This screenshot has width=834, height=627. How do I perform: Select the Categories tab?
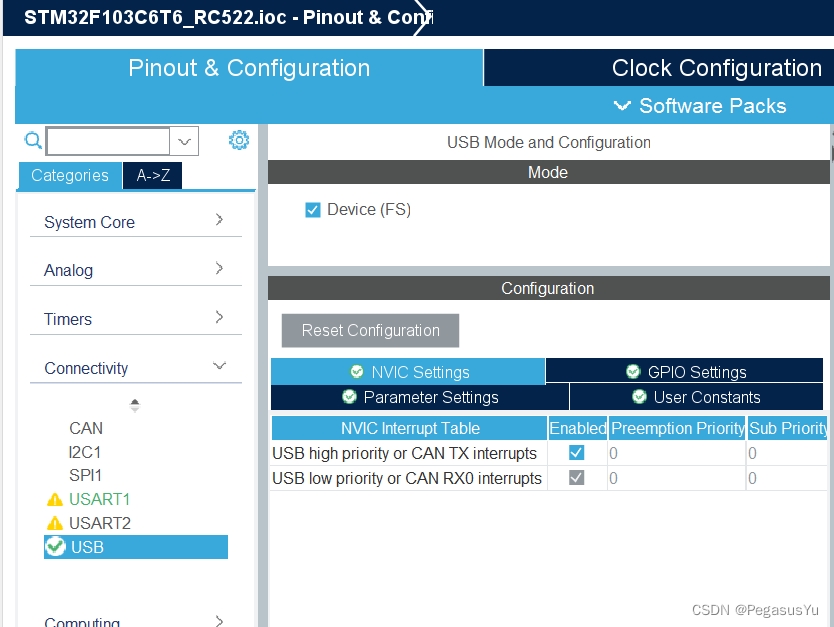70,175
